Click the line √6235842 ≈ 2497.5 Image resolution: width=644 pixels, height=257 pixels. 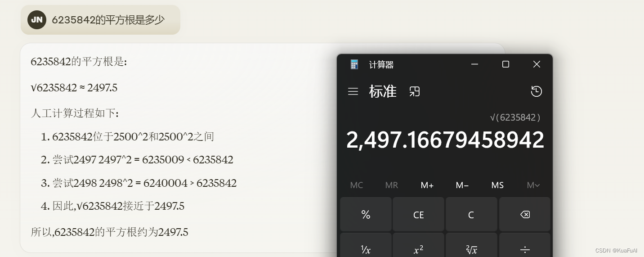click(74, 88)
